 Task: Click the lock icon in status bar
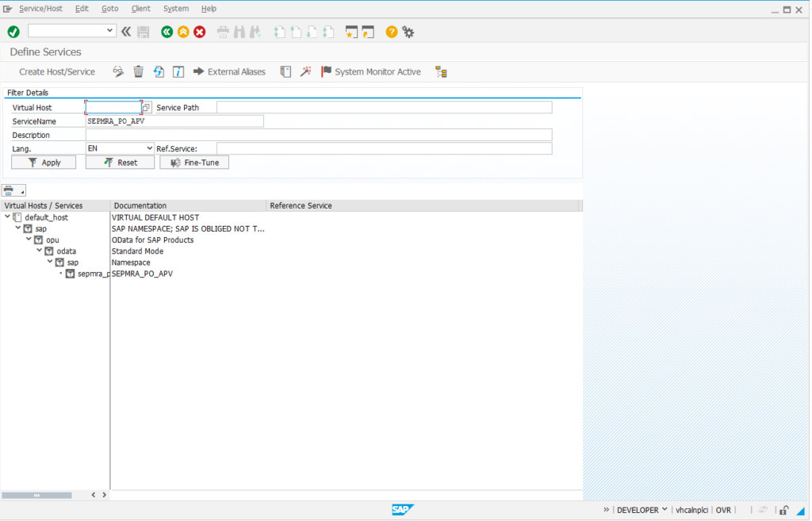click(784, 510)
